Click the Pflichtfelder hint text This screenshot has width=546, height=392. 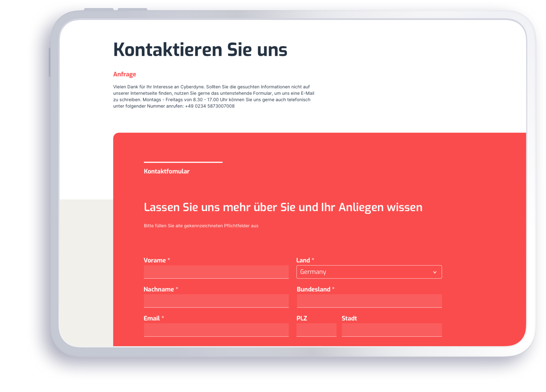click(x=201, y=226)
